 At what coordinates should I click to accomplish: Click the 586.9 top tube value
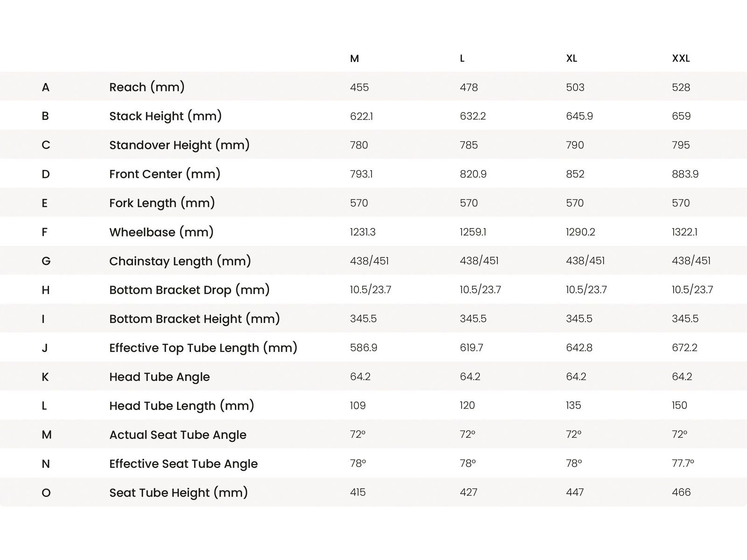tap(364, 348)
